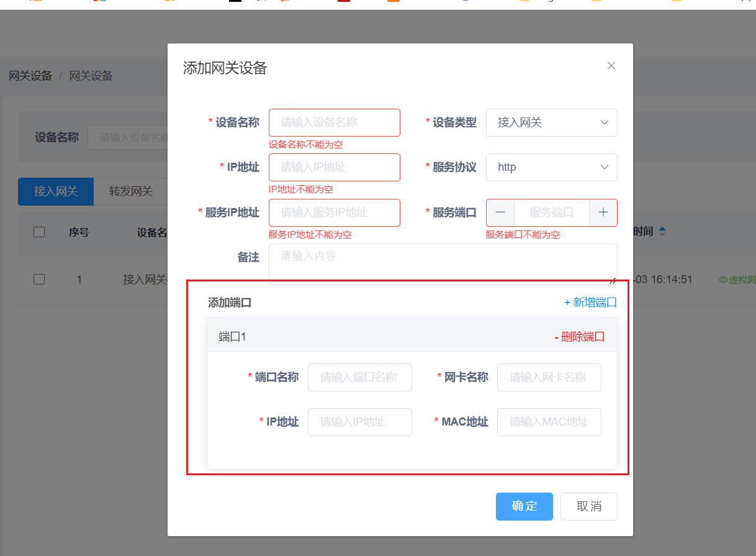Open the 设备类型 dropdown showing 接入网关

click(x=551, y=122)
